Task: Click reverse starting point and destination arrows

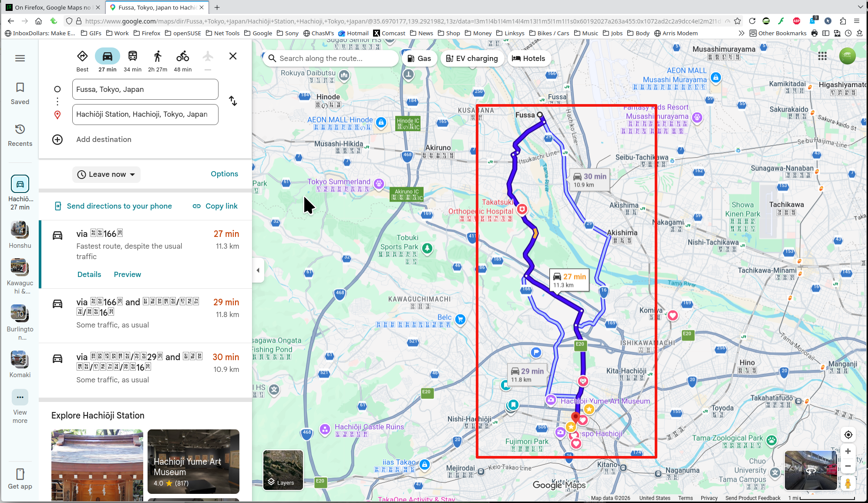Action: point(233,101)
